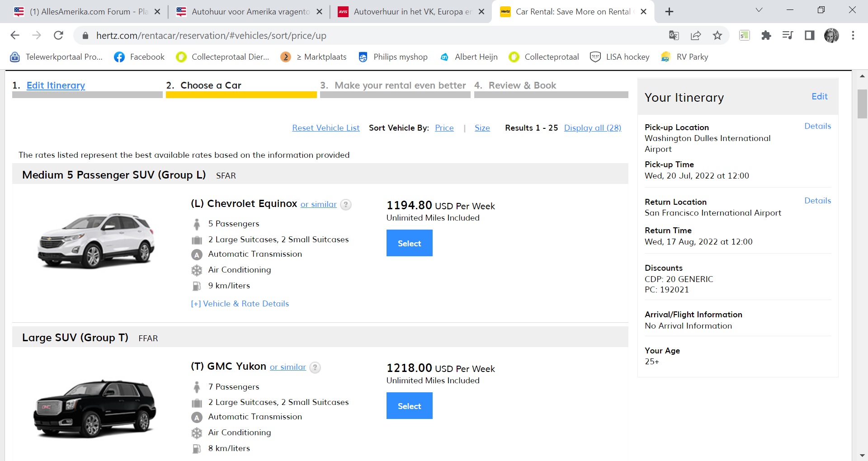Open Details for the Pick-up Location
868x461 pixels.
[817, 126]
